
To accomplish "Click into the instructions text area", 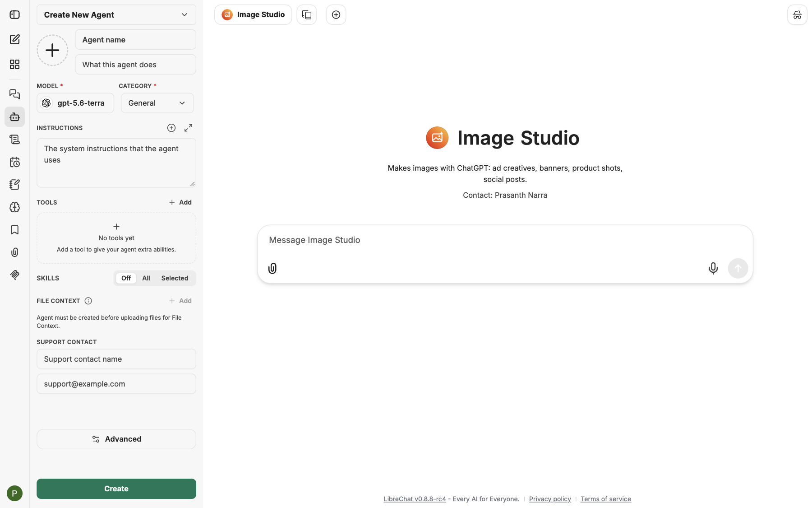I will coord(116,163).
